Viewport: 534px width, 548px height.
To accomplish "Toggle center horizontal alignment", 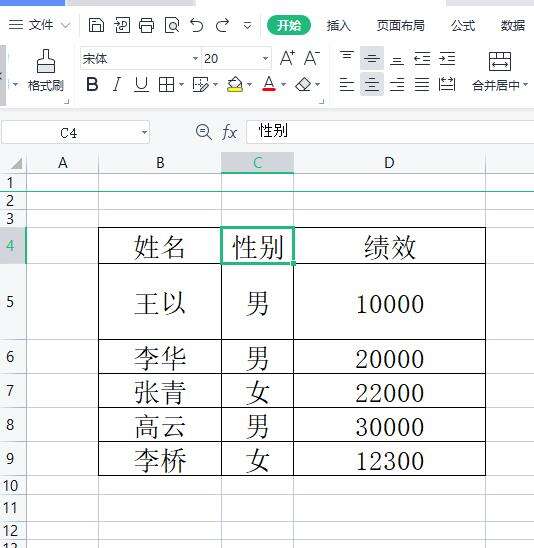I will click(372, 84).
